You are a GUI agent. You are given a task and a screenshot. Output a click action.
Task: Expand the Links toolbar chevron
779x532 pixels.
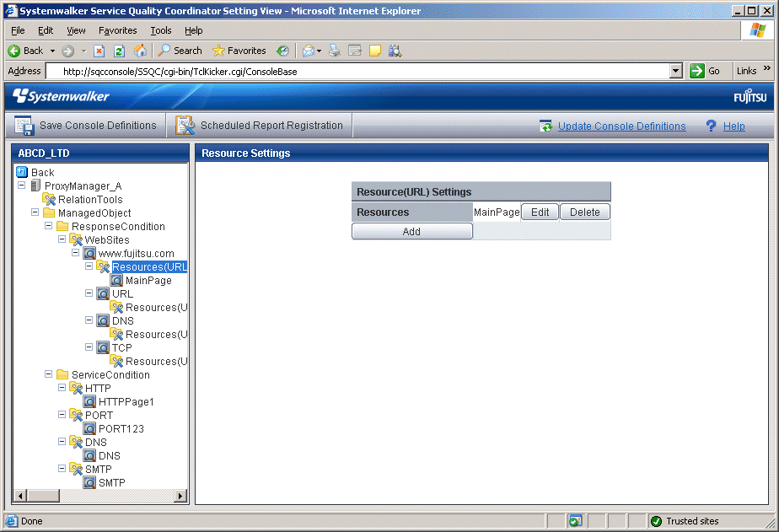[x=766, y=68]
